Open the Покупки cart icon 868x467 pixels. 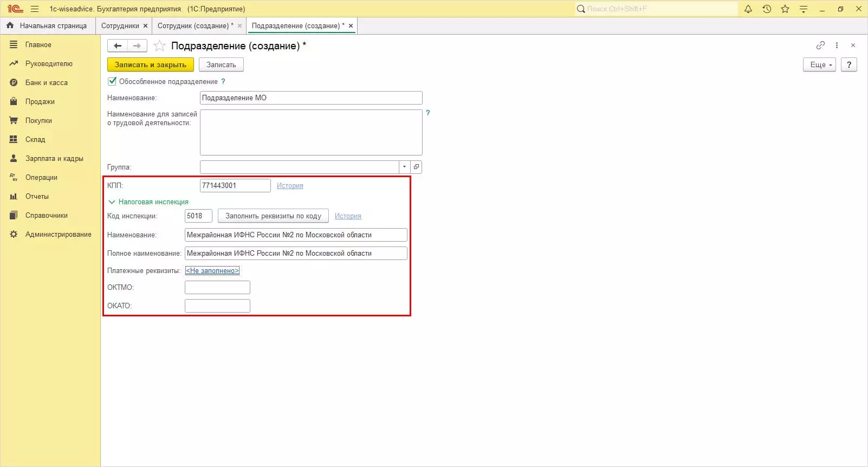(14, 120)
